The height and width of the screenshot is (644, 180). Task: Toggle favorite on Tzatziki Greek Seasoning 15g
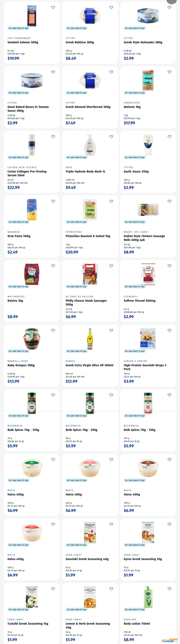[53, 589]
